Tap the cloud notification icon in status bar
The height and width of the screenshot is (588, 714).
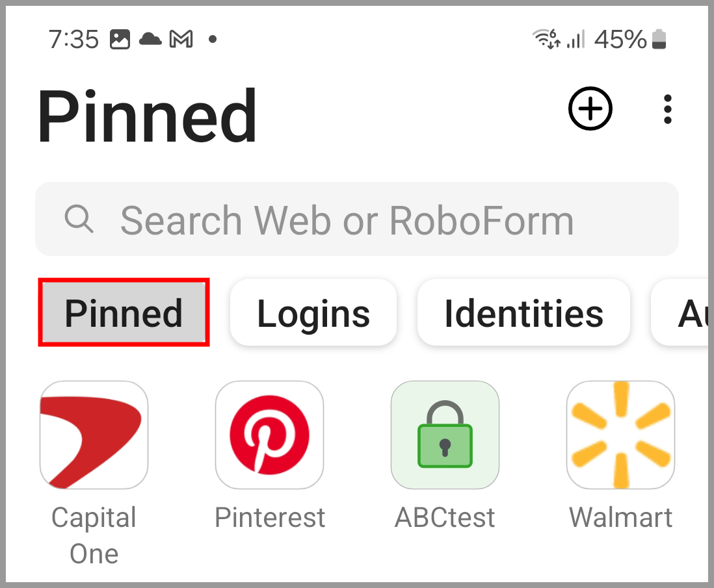point(150,39)
